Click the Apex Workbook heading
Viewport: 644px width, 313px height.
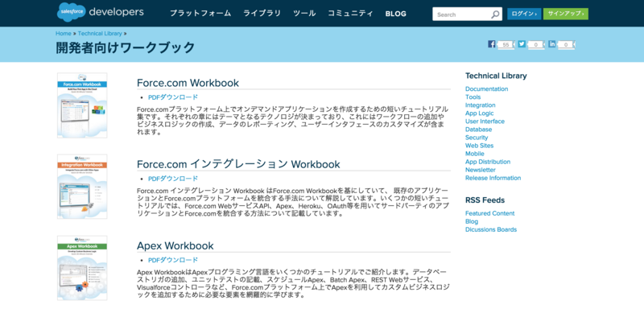[175, 245]
